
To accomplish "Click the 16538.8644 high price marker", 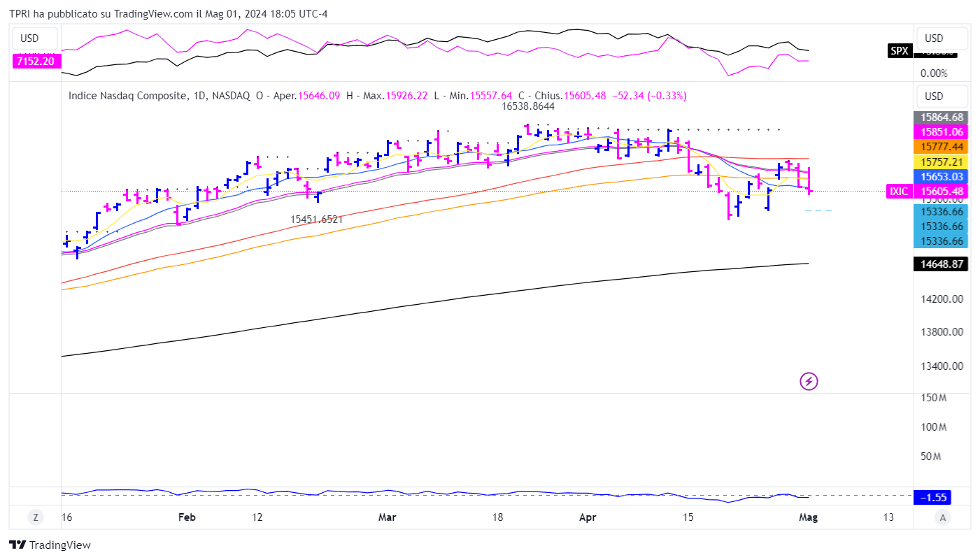I will [528, 106].
